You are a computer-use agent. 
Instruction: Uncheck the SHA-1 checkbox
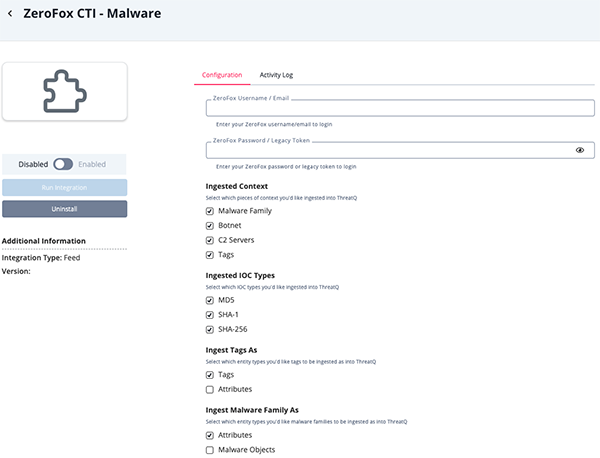click(x=210, y=315)
